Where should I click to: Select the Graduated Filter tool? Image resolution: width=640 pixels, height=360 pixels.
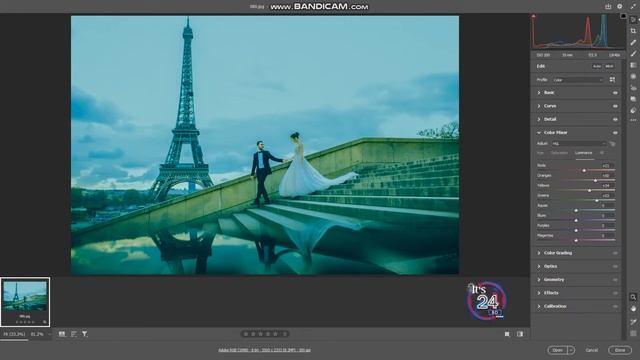pyautogui.click(x=633, y=65)
